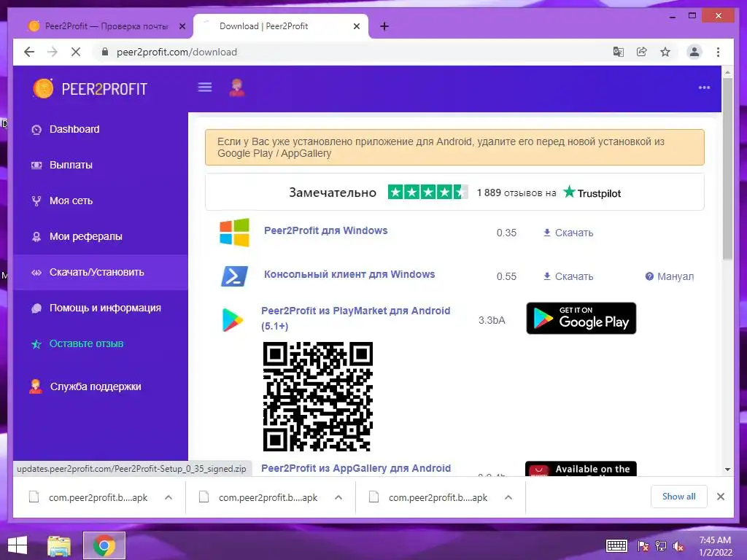Viewport: 747px width, 560px height.
Task: Open the Консольный клиент для Windows link
Action: [349, 274]
